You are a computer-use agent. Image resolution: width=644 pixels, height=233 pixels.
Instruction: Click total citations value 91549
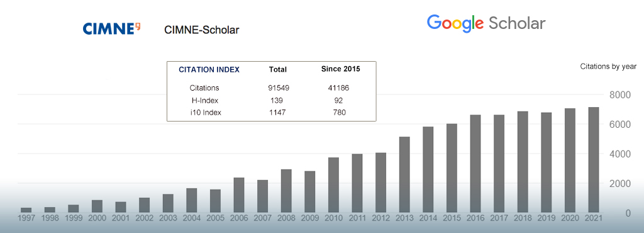click(278, 88)
